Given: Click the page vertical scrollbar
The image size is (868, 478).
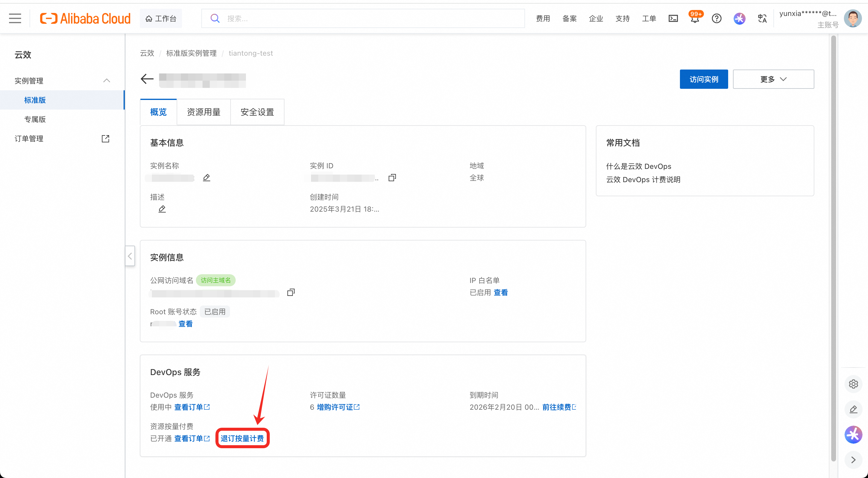Looking at the screenshot, I should coord(833,236).
